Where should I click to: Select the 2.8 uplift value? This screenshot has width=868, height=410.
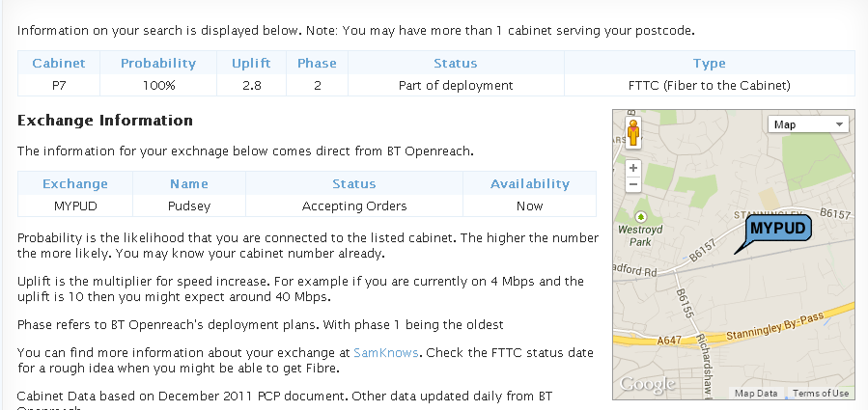click(251, 85)
